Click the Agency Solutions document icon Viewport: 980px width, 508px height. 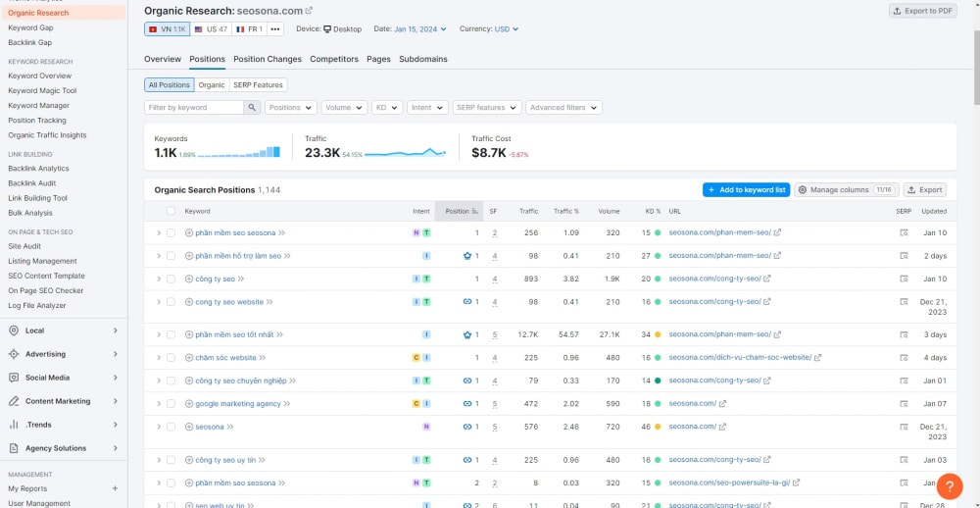click(x=14, y=448)
